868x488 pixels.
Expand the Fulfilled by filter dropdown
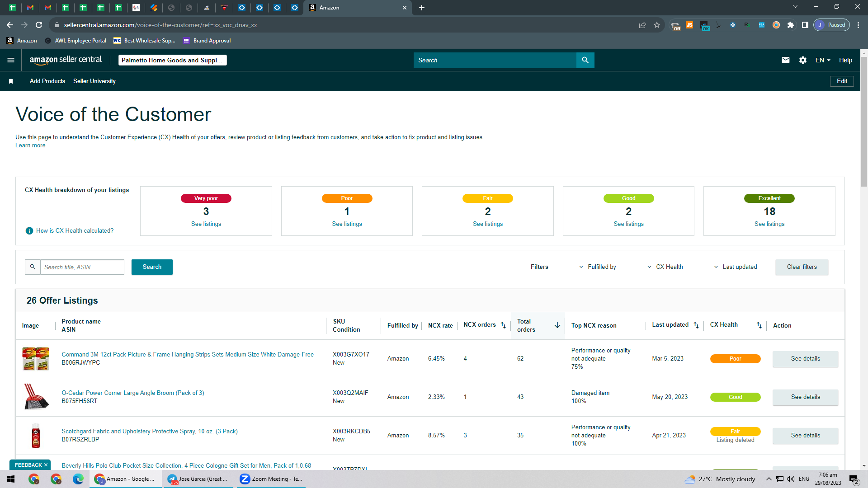[x=597, y=267]
